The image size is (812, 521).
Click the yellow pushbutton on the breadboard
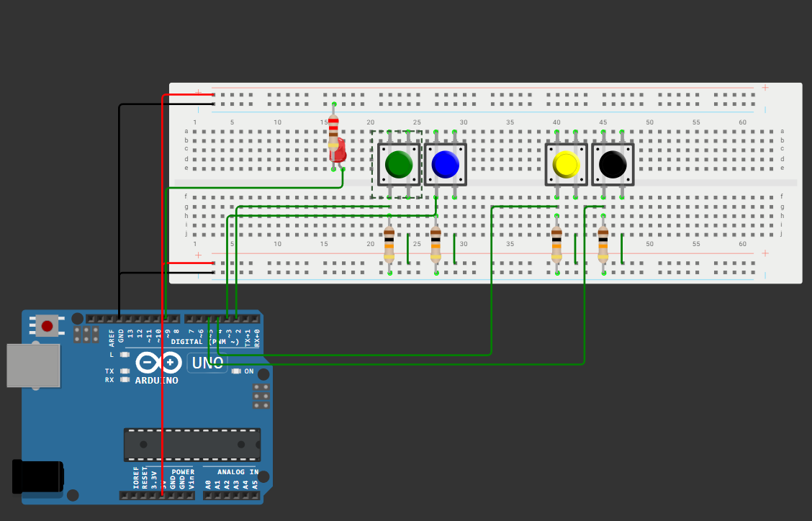click(566, 164)
